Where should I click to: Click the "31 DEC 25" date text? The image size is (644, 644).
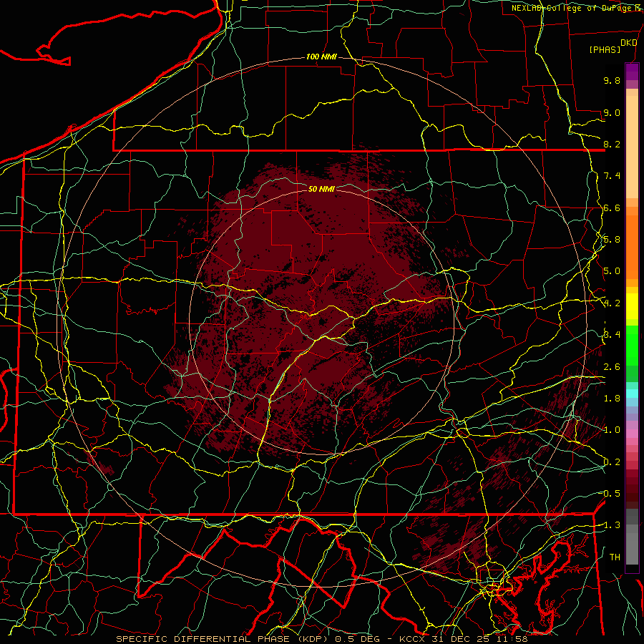[459, 639]
